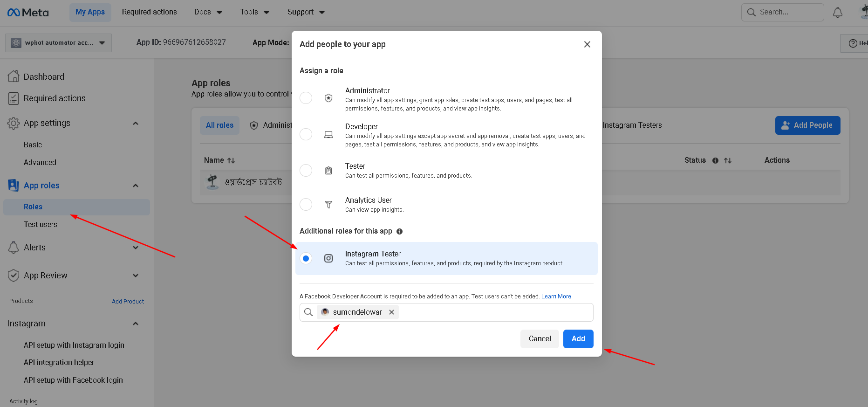Select the Analytics User radio button
The height and width of the screenshot is (407, 868).
[x=306, y=204]
